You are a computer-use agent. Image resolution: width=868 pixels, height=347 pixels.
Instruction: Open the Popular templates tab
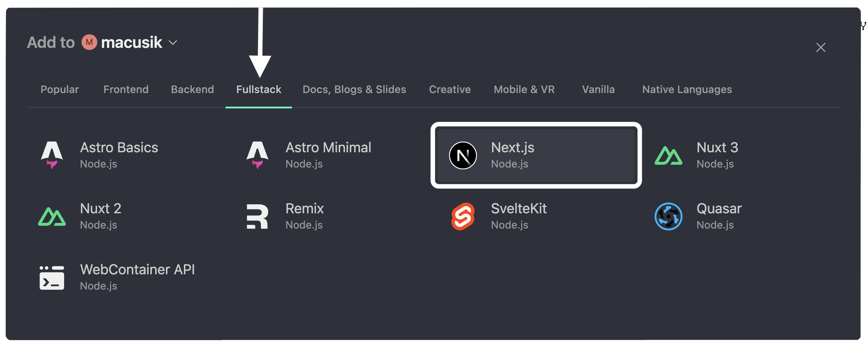pos(59,89)
